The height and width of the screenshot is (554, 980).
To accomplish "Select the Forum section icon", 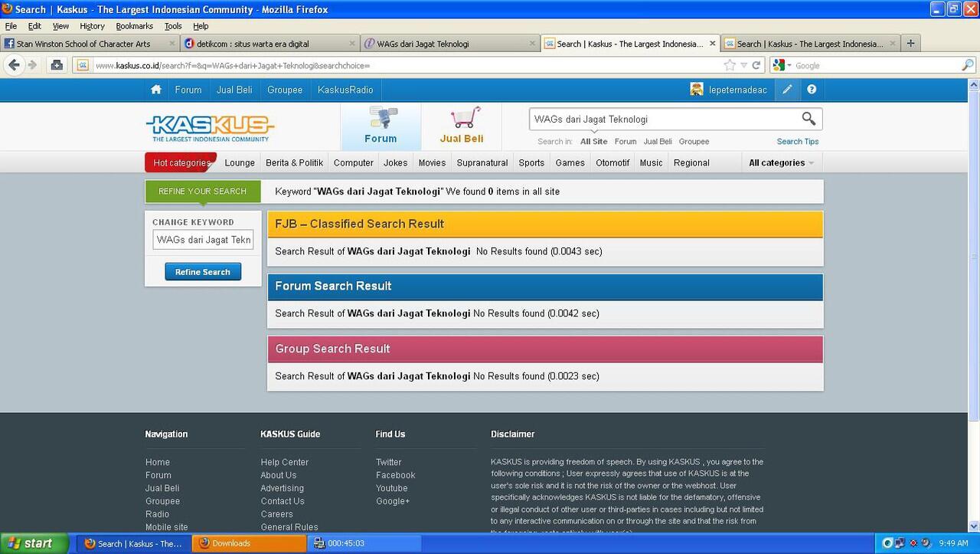I will (x=381, y=126).
